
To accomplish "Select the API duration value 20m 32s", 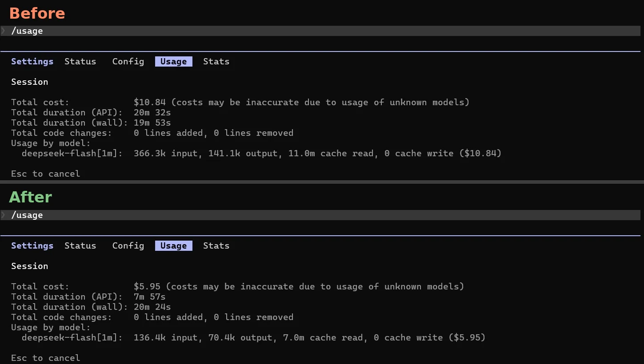I will [152, 113].
